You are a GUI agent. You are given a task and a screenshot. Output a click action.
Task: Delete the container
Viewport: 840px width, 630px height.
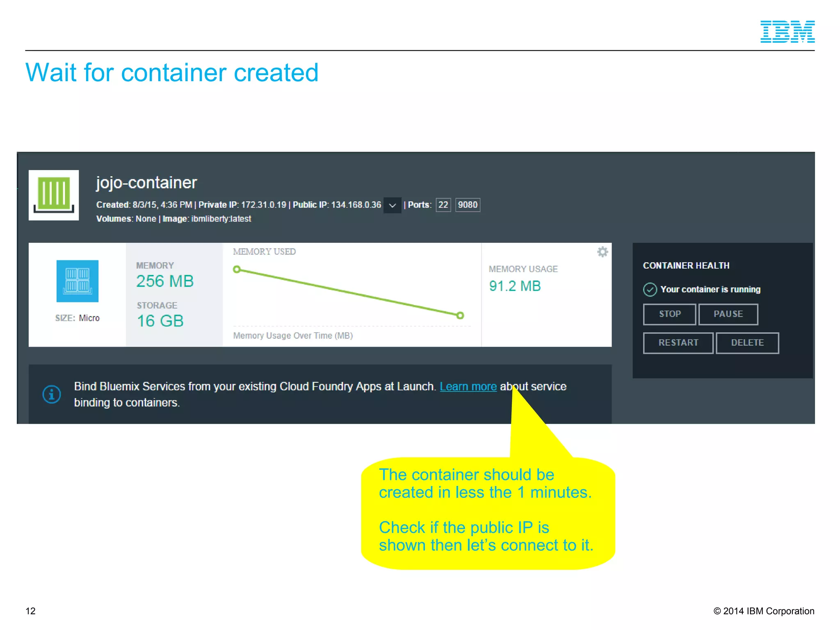click(747, 343)
